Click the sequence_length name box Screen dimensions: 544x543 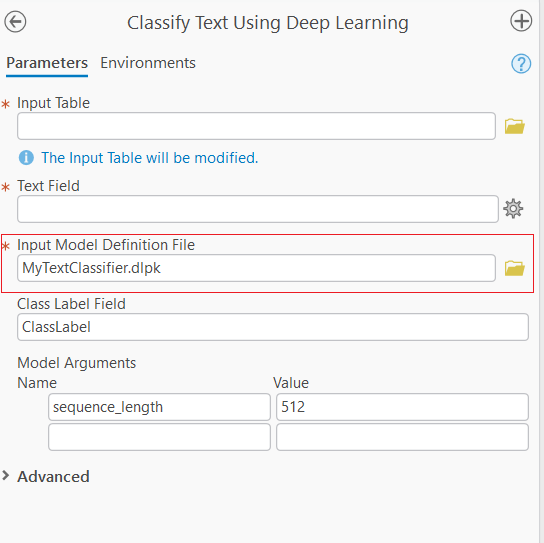tap(159, 407)
